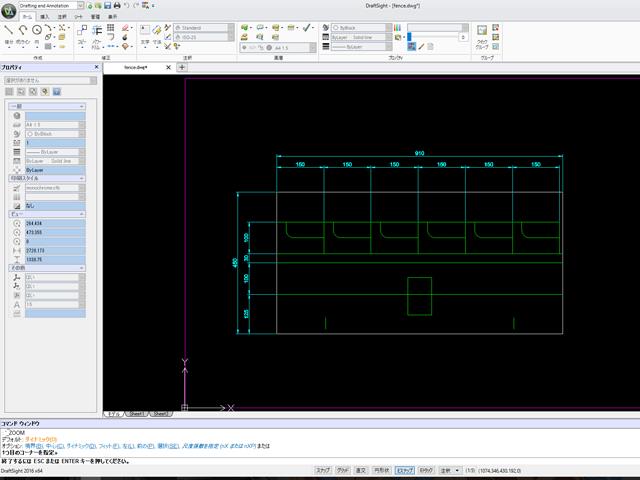Close the Properties panel
Viewport: 640px width, 480px height.
click(96, 67)
